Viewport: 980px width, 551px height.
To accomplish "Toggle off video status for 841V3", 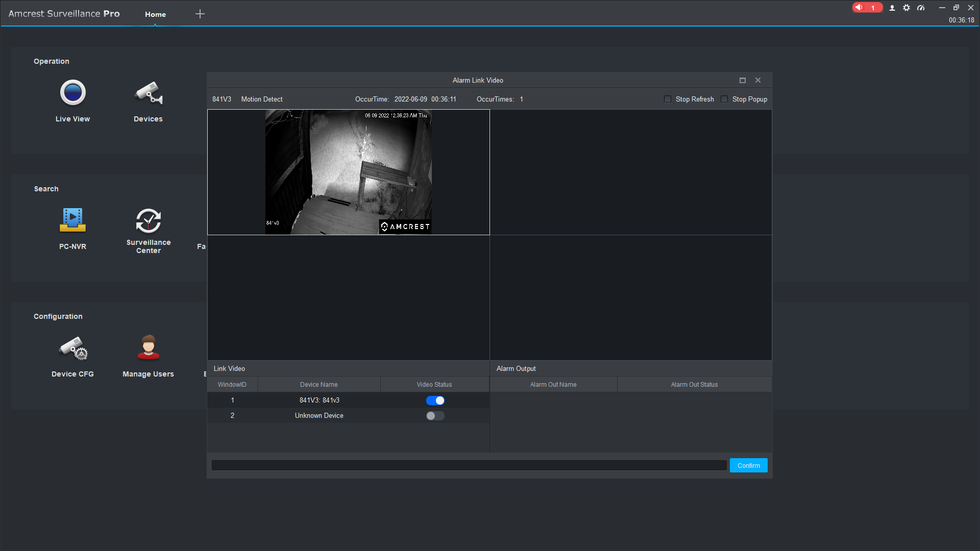I will point(435,400).
